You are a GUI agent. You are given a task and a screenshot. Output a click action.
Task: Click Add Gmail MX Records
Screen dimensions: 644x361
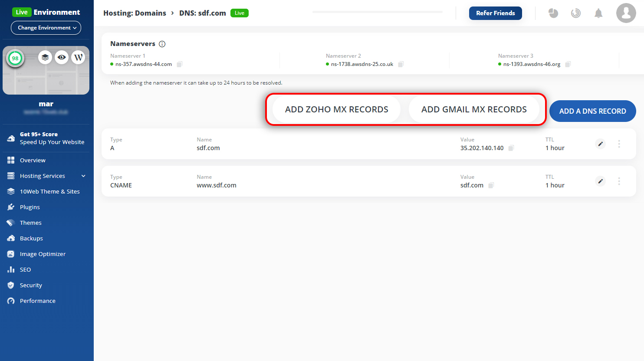click(x=474, y=109)
